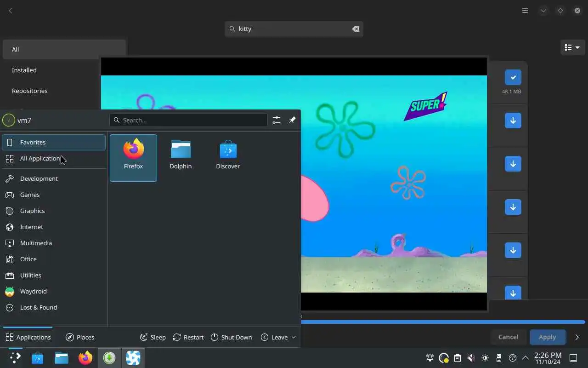Open the Graphics category
The width and height of the screenshot is (588, 368).
54,211
